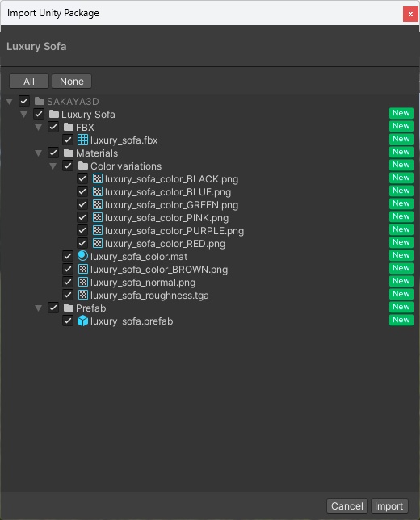The image size is (420, 520).
Task: Toggle the Prefab folder checkbox
Action: click(53, 308)
